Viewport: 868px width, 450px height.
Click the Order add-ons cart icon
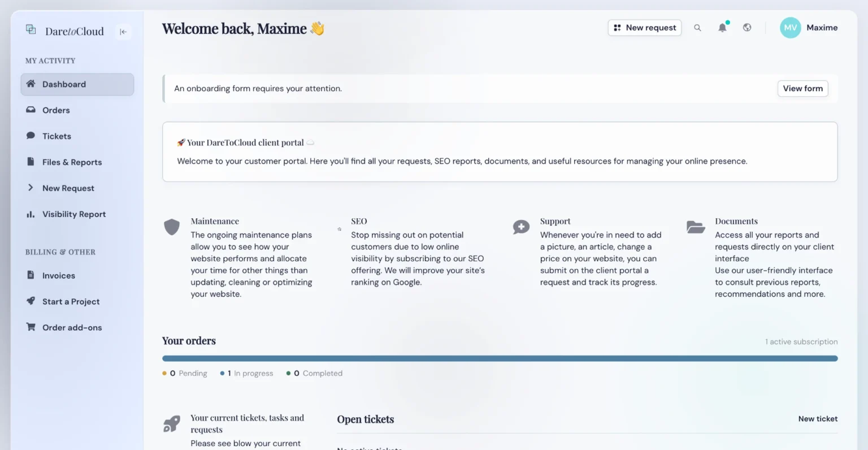31,327
